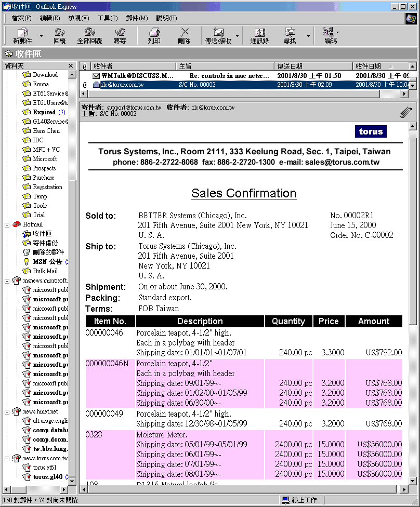Sort by the 收件日期 column header
This screenshot has height=507, width=420.
(380, 66)
